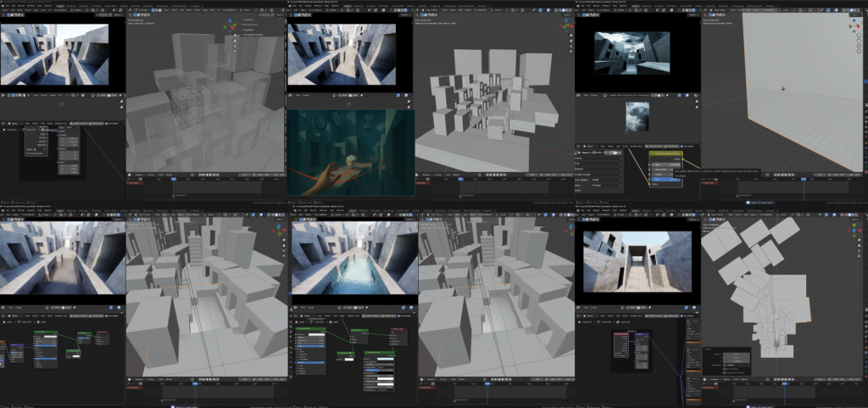Viewport: 868px width, 408px height.
Task: Click the cloud texture image in image editor
Action: [x=637, y=117]
